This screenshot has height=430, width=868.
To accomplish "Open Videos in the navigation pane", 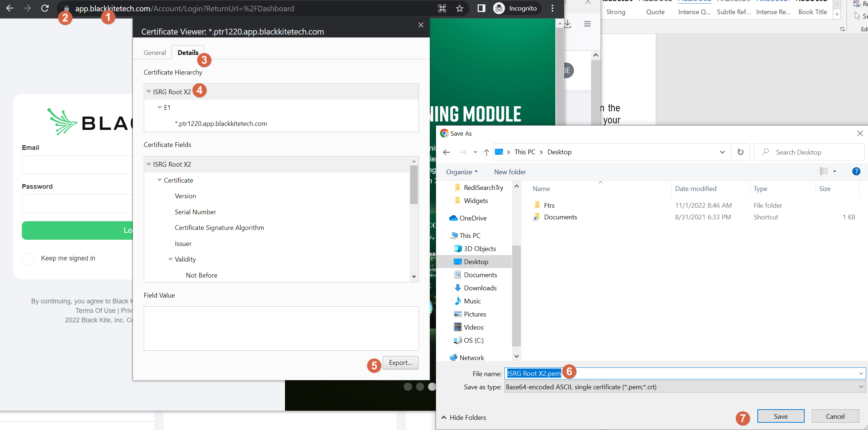I will [x=473, y=327].
